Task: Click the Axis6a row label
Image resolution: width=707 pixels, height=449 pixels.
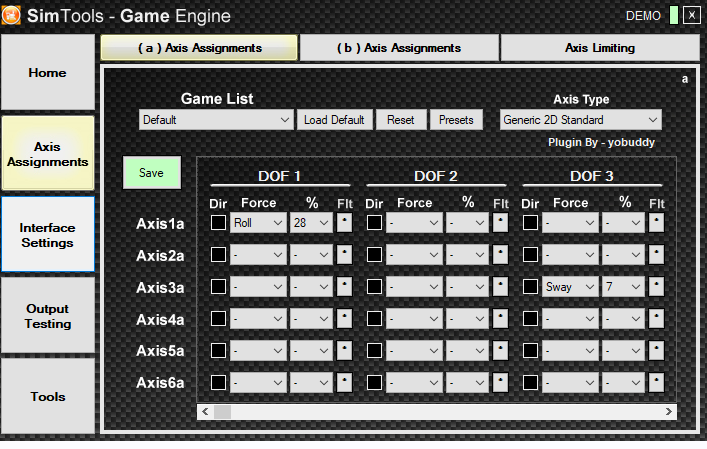Action: pos(160,383)
